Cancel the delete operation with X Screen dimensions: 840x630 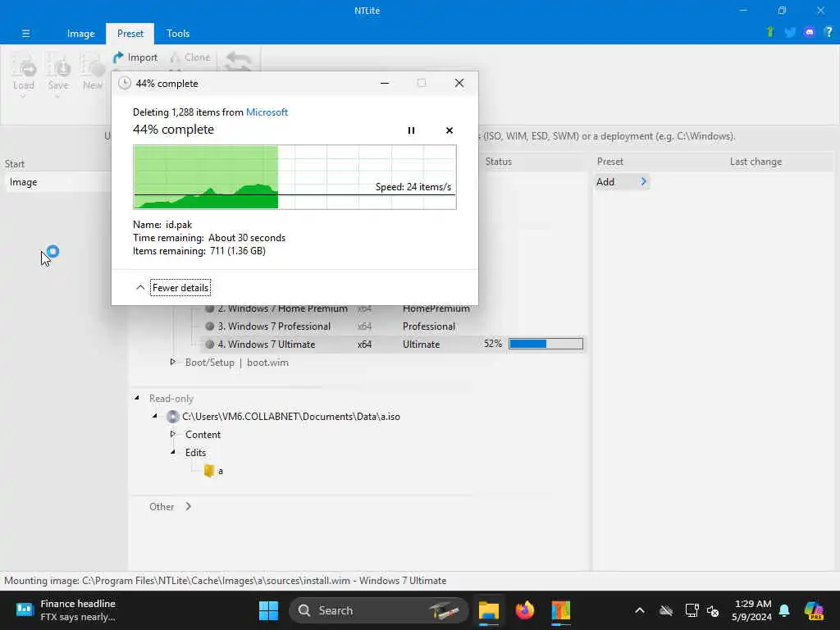click(x=450, y=130)
